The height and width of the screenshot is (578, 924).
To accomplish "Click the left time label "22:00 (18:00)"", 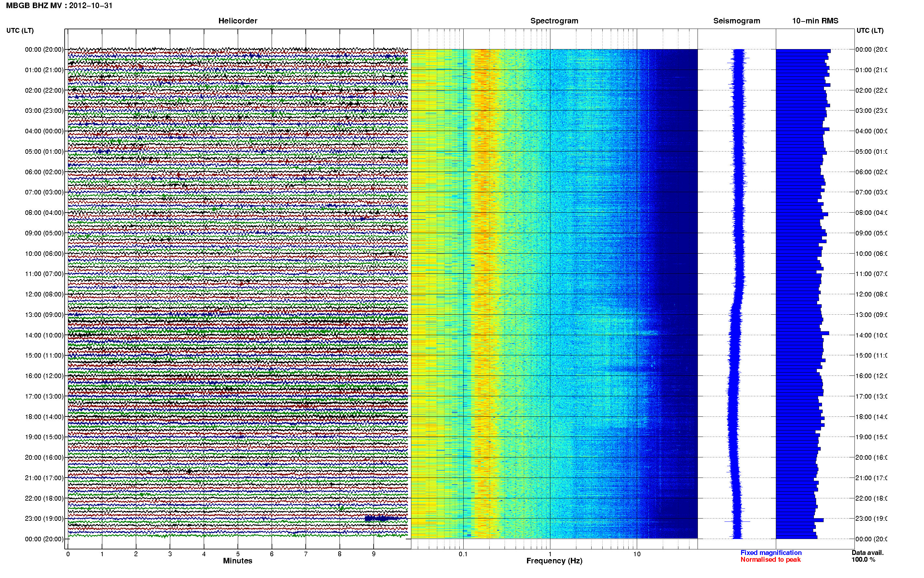I will 44,498.
